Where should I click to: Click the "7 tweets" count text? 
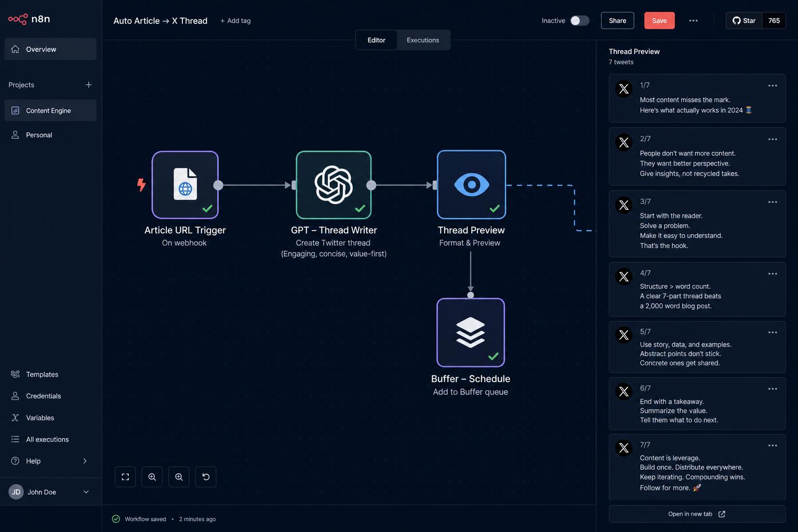(621, 62)
